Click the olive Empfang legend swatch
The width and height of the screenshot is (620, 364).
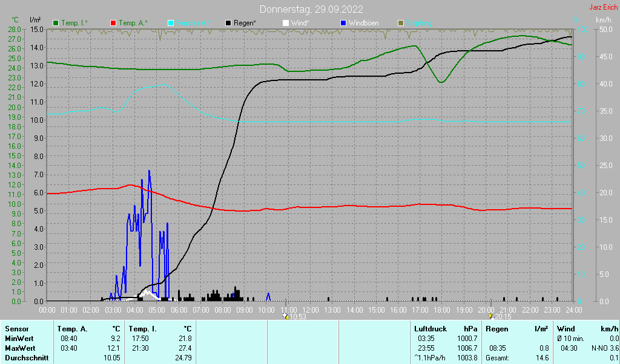pos(401,24)
